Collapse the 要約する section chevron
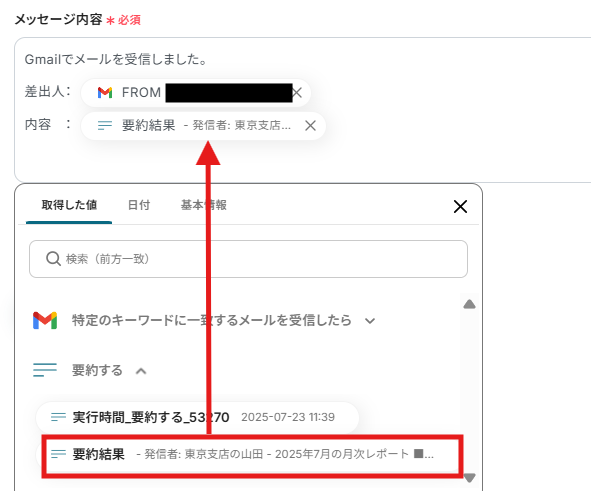This screenshot has height=491, width=591. pyautogui.click(x=141, y=371)
